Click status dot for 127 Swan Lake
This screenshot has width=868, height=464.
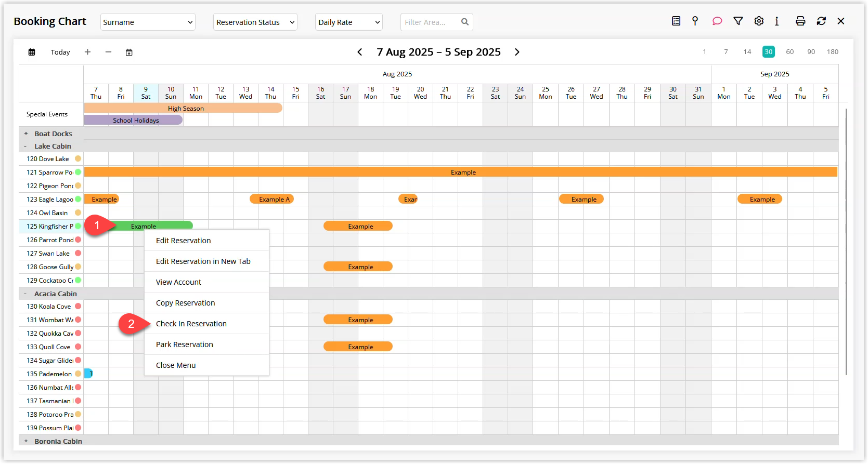[78, 253]
